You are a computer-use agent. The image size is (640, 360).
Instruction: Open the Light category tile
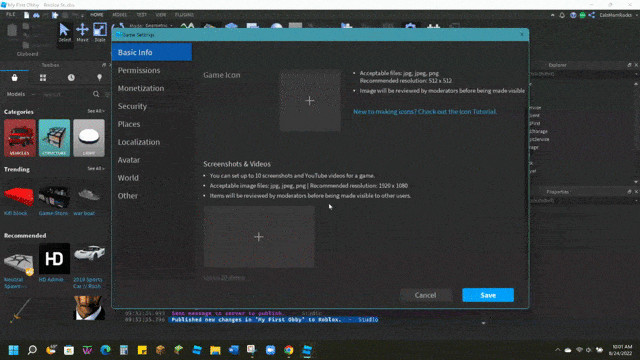pos(89,138)
